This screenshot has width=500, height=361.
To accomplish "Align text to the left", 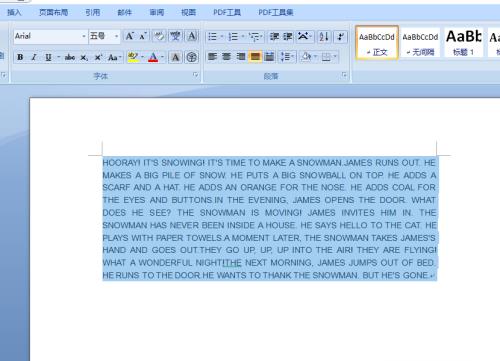I will (212, 57).
